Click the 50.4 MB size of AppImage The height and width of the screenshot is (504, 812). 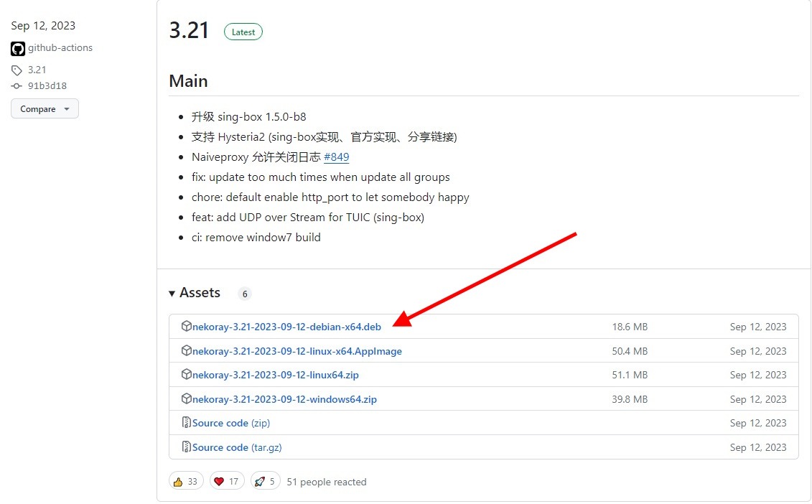pyautogui.click(x=630, y=351)
